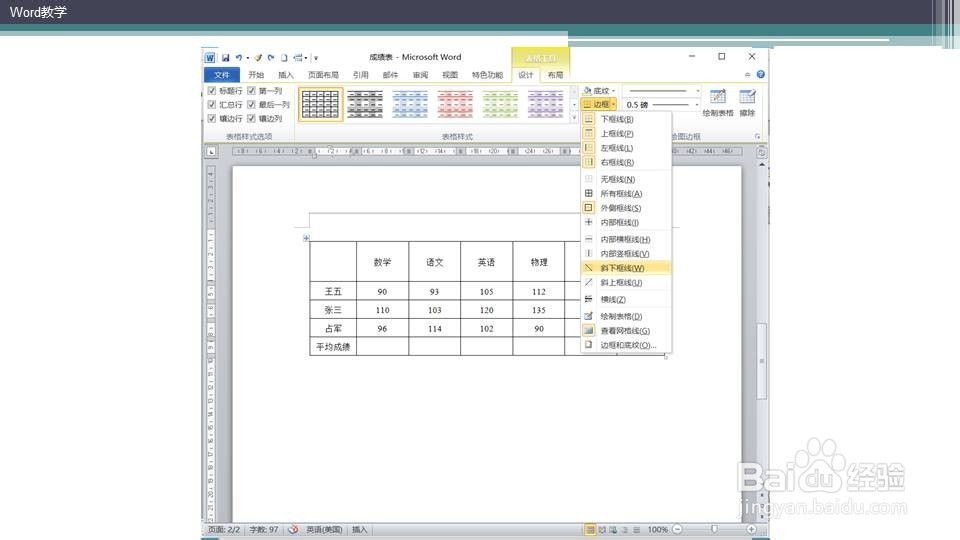Choose 上框线(P) top border
This screenshot has width=960, height=540.
(x=626, y=133)
